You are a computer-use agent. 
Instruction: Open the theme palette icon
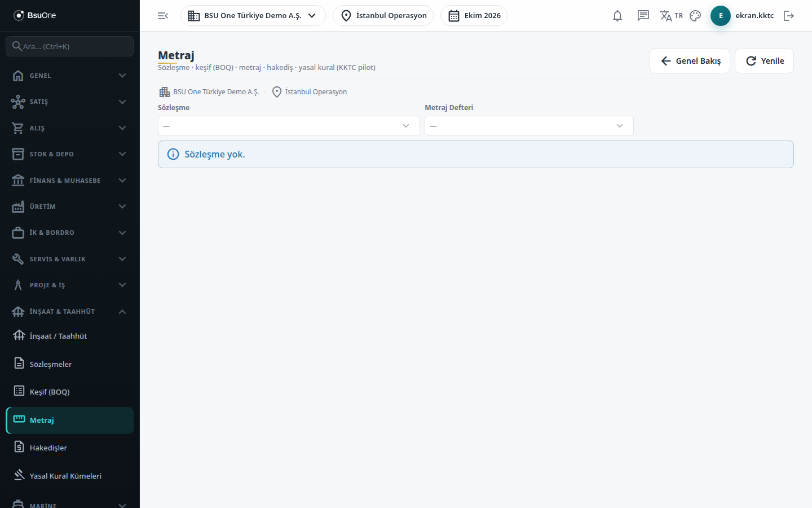point(695,16)
